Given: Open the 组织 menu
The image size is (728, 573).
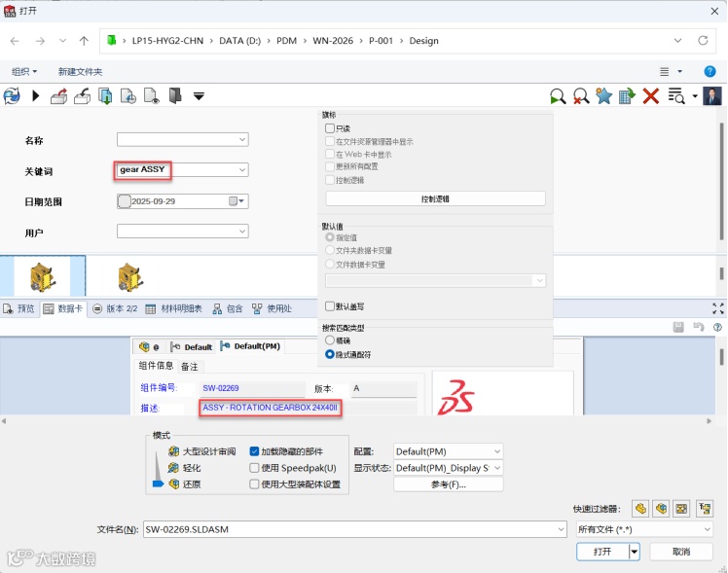Looking at the screenshot, I should point(24,71).
